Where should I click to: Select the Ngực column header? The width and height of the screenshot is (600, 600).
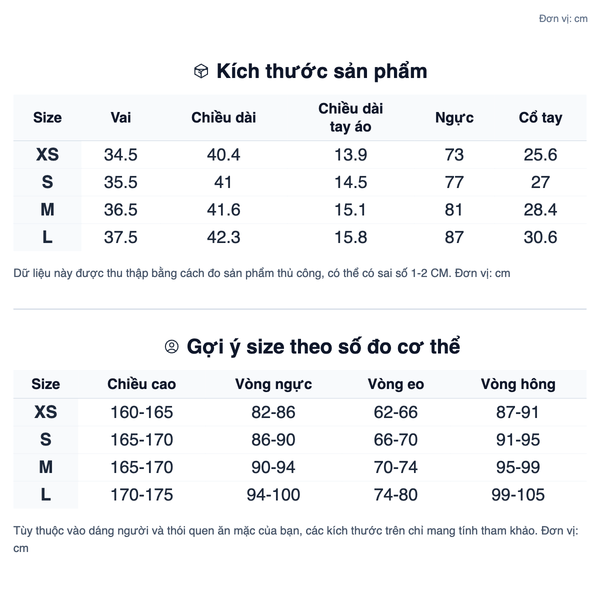(454, 118)
